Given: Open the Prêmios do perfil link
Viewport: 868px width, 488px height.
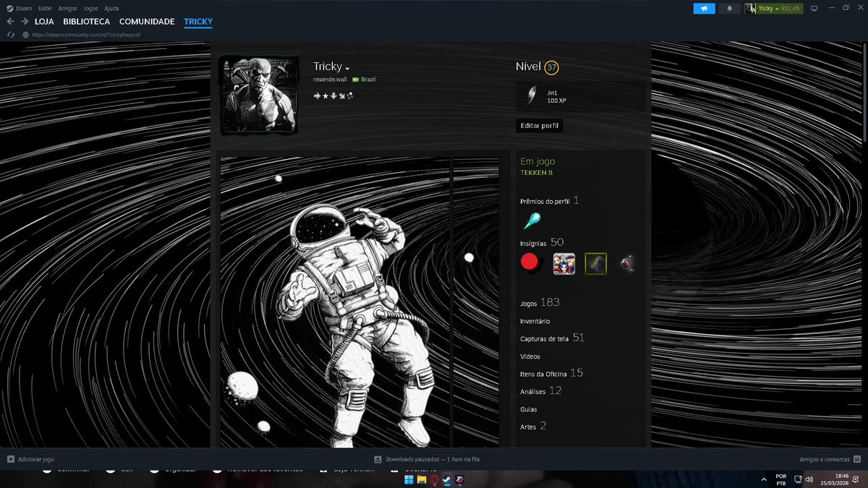Looking at the screenshot, I should [545, 201].
